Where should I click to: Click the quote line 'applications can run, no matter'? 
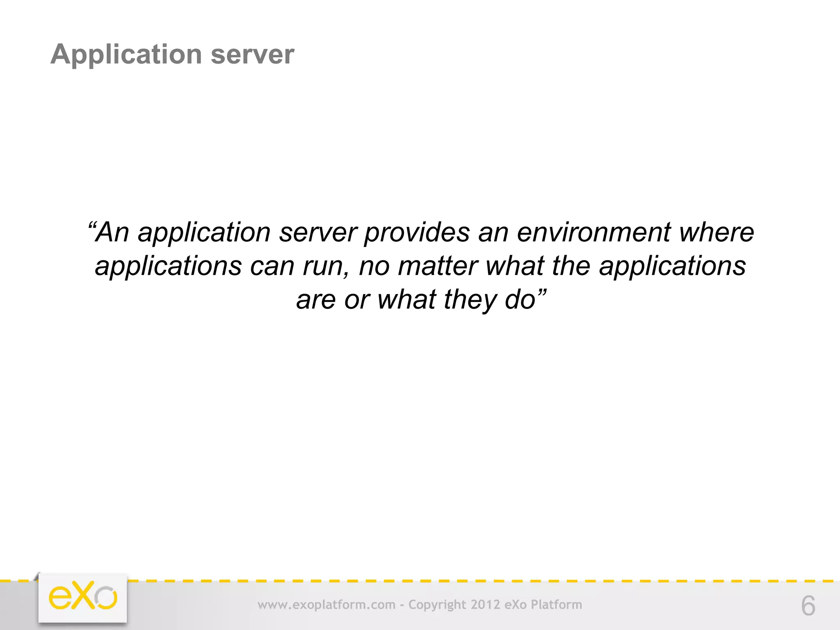tap(420, 266)
